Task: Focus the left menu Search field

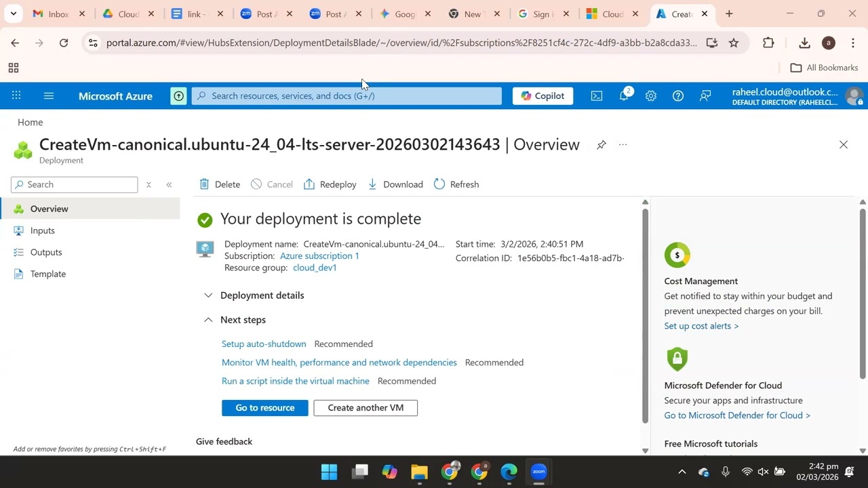Action: tap(75, 184)
